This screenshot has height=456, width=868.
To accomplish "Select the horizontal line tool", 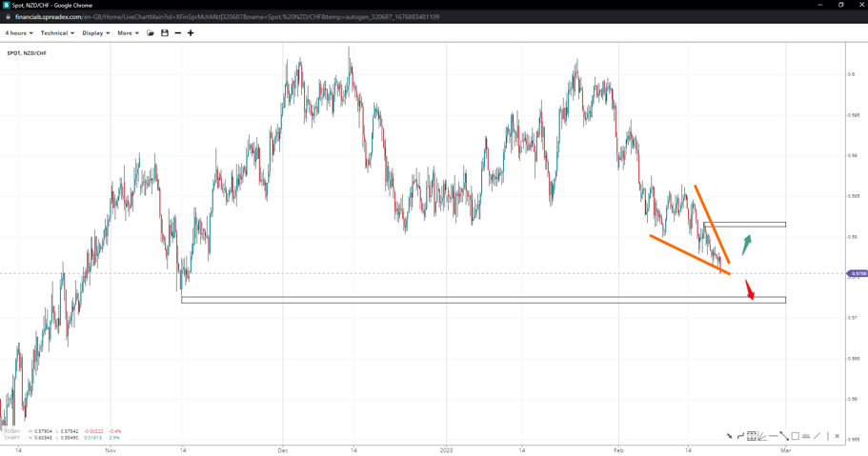I will tap(773, 436).
